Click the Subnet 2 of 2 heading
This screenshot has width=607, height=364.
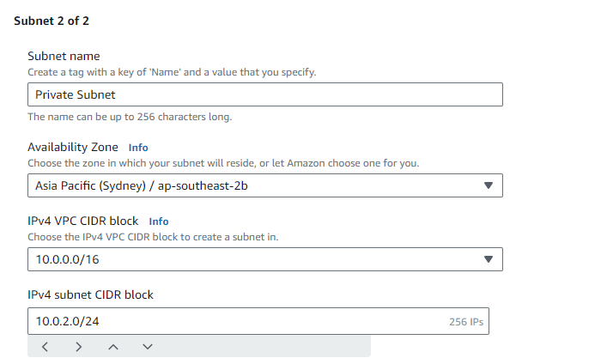(52, 21)
